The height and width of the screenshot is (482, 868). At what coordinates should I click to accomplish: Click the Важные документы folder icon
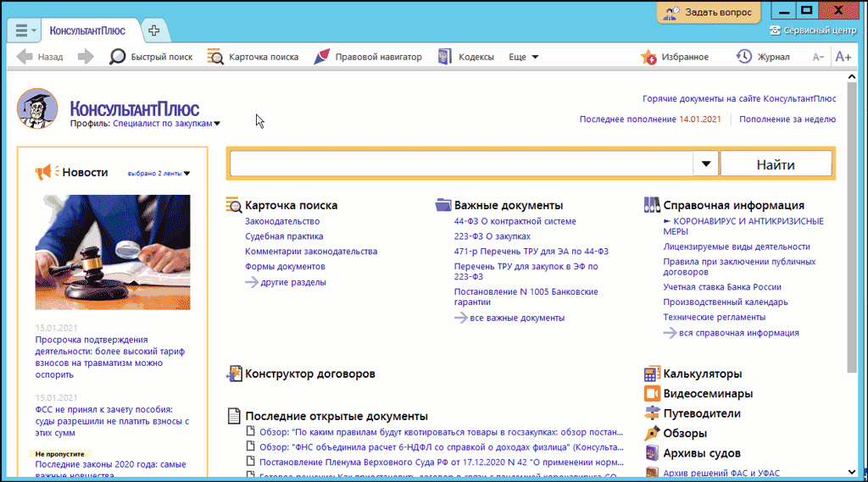tap(443, 205)
